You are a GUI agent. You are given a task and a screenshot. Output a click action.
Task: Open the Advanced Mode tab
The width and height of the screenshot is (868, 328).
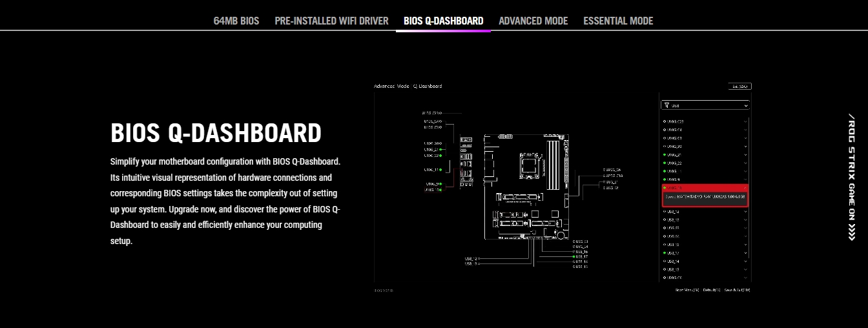[x=533, y=21]
